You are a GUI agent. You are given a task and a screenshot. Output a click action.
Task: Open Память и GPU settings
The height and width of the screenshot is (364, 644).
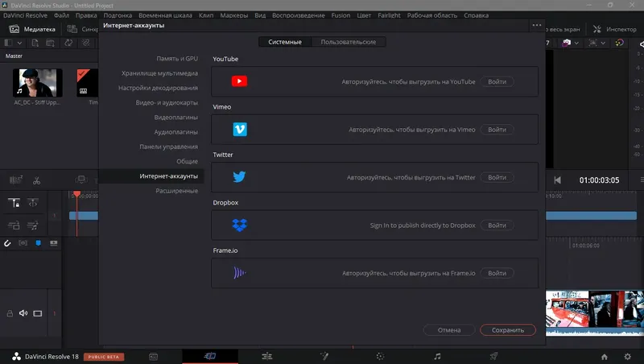pyautogui.click(x=177, y=59)
